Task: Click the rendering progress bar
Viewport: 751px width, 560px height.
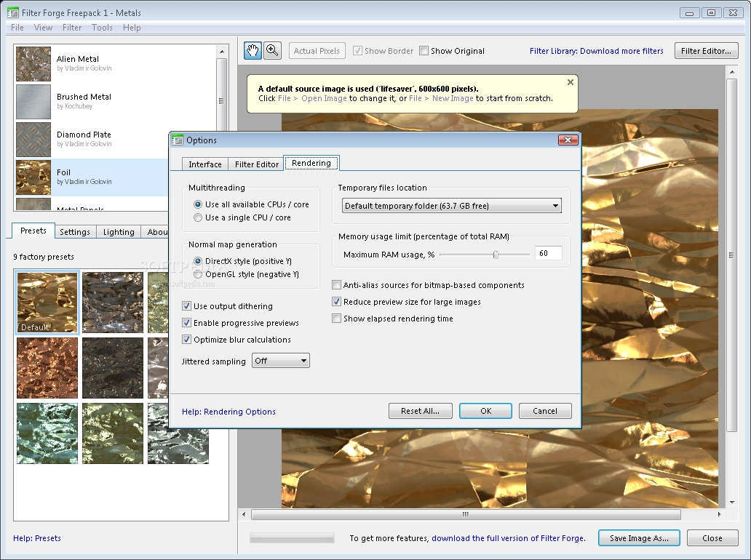Action: pyautogui.click(x=292, y=538)
